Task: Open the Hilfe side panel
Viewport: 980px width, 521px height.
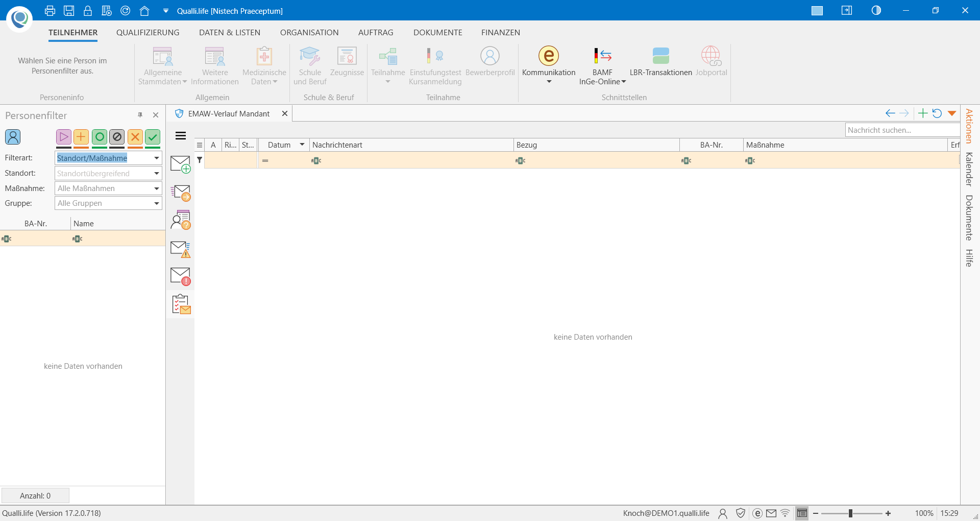Action: [969, 258]
